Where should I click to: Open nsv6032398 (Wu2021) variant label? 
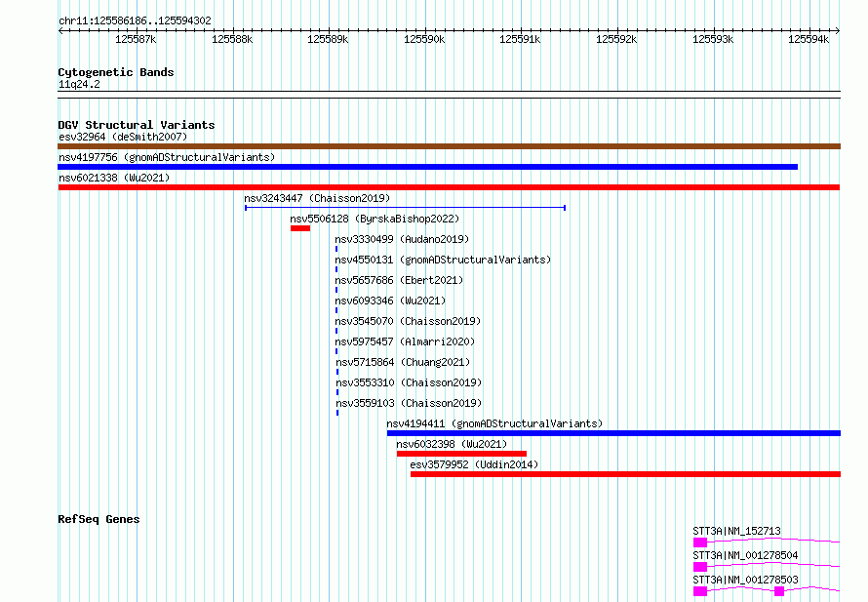(452, 444)
